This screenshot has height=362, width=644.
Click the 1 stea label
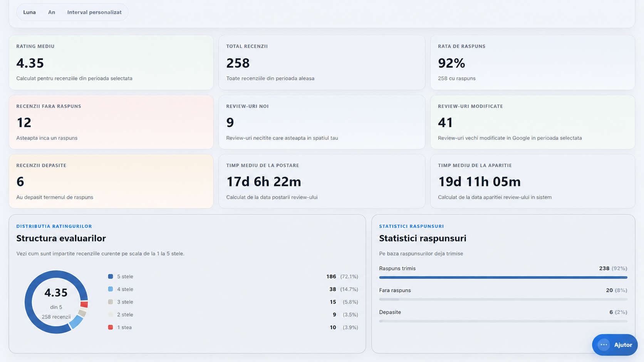click(x=124, y=327)
